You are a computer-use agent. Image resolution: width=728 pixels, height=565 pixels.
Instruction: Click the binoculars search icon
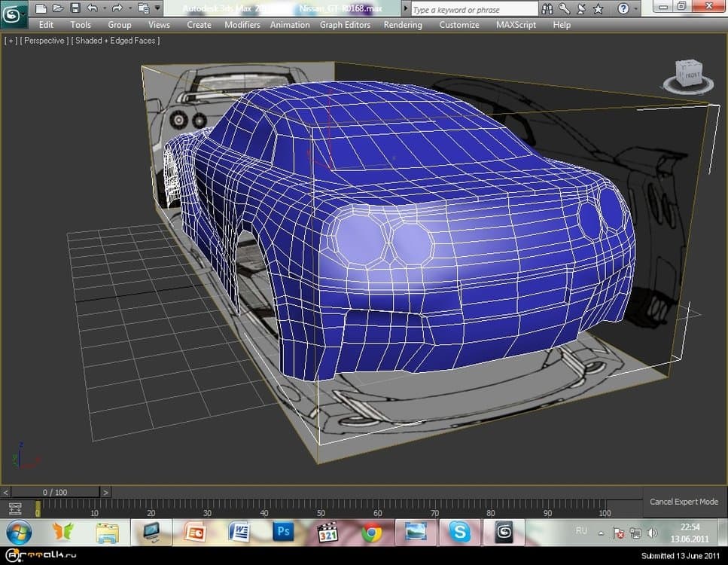pyautogui.click(x=547, y=9)
